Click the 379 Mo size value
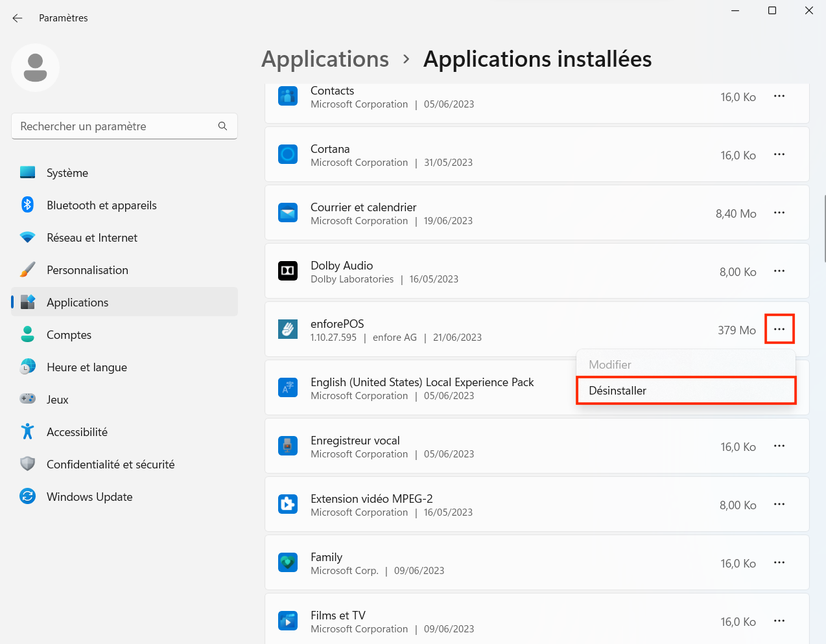 [737, 330]
